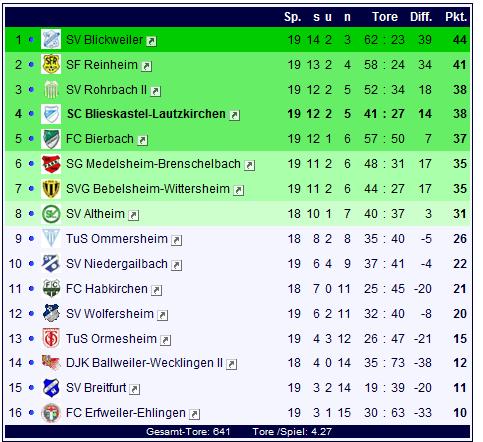
Task: Select the Diff. column header
Action: [x=421, y=17]
